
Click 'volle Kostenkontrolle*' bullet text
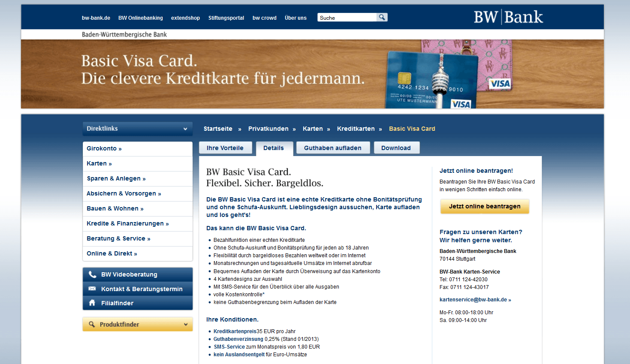[239, 295]
